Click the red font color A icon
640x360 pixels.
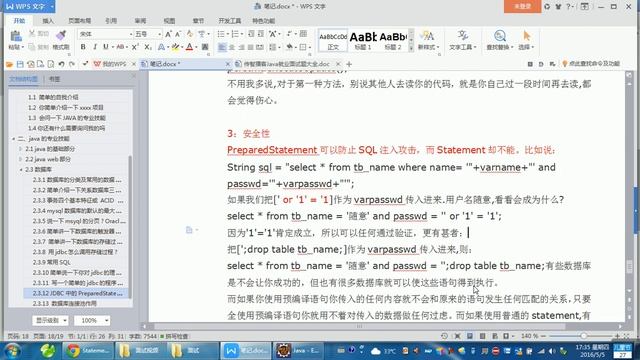[189, 47]
